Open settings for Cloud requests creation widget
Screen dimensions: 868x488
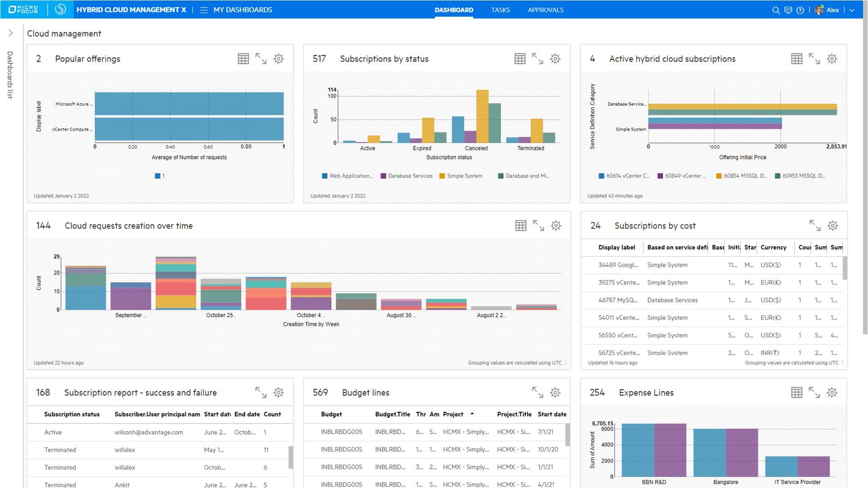(x=556, y=226)
